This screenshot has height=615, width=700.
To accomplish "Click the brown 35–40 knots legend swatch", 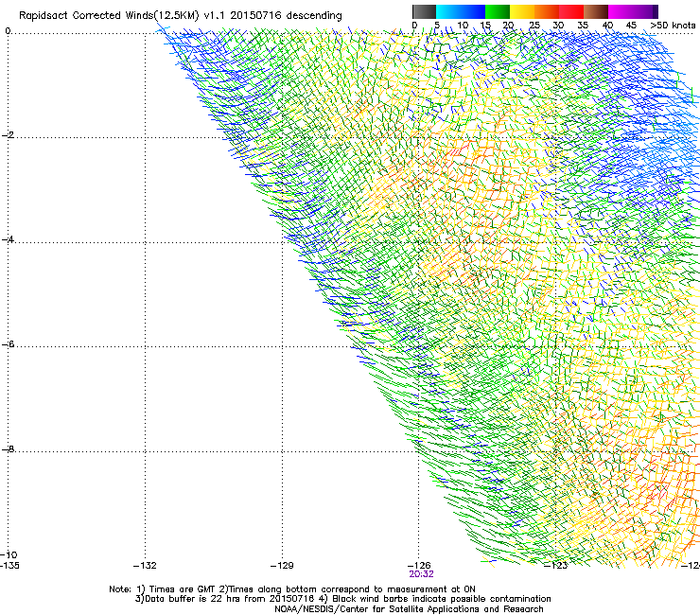I will [x=596, y=11].
